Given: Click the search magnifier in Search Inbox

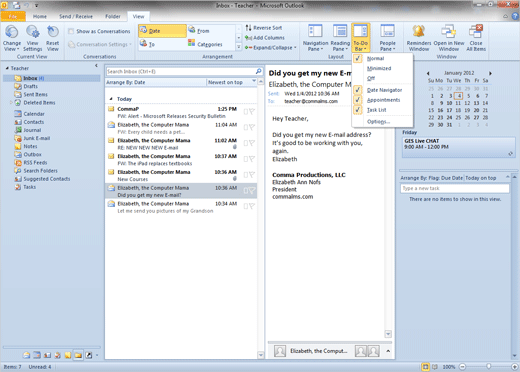Looking at the screenshot, I should (258, 71).
